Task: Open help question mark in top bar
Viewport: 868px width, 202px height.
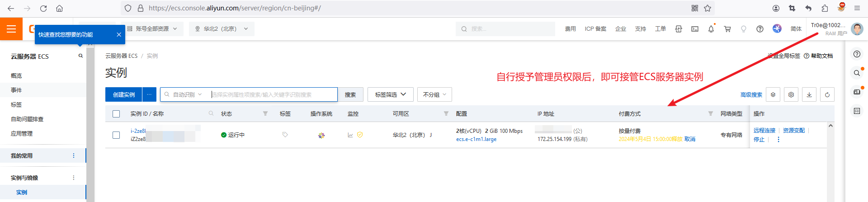Action: [760, 29]
